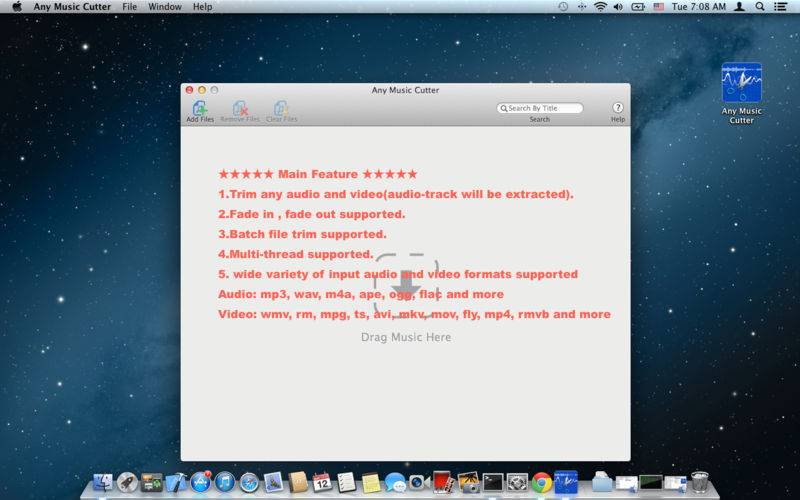
Task: Click the '3.Batch file trim supported.' line
Action: [x=303, y=234]
